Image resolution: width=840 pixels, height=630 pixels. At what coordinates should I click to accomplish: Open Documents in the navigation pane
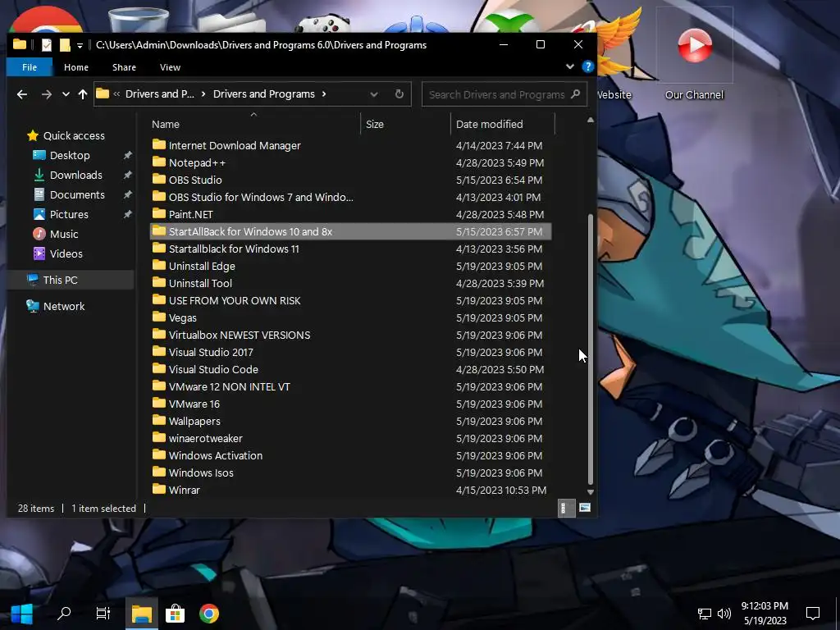pyautogui.click(x=77, y=195)
